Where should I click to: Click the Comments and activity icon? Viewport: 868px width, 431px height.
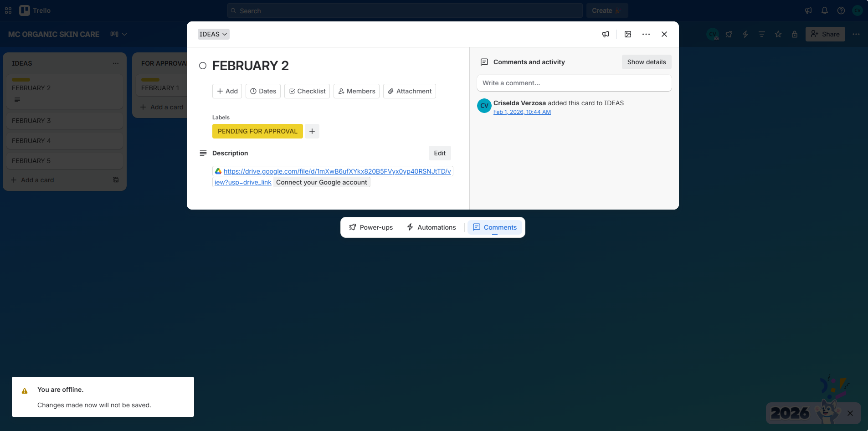484,62
